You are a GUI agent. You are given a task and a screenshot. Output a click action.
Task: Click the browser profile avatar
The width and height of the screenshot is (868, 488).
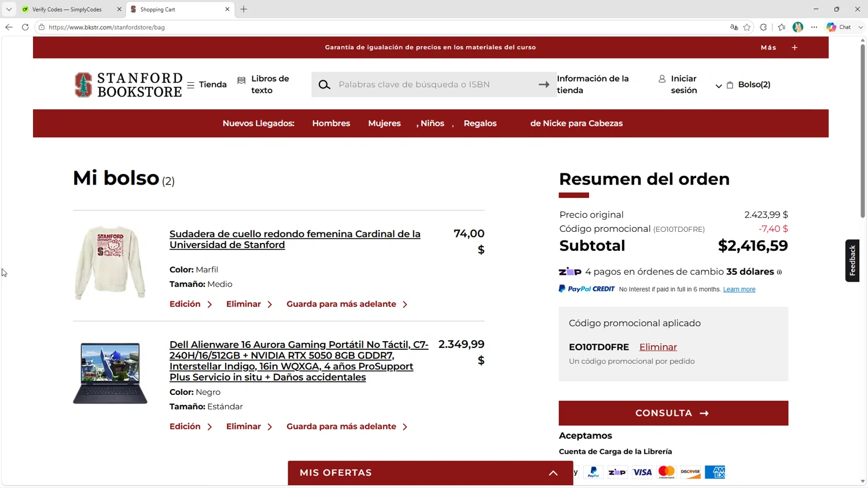coord(798,27)
